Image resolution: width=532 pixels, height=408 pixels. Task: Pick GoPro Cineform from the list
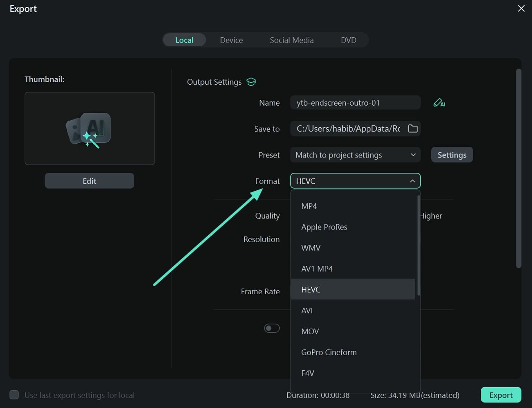(x=329, y=352)
